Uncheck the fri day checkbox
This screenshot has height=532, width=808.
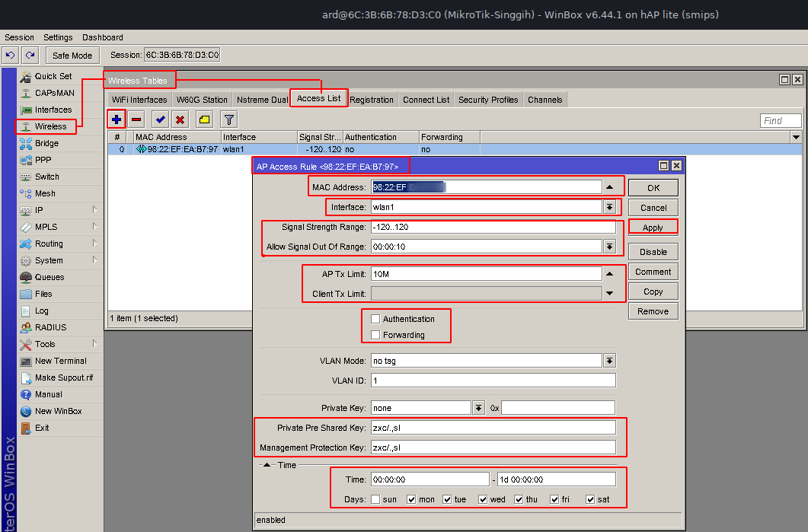click(554, 499)
